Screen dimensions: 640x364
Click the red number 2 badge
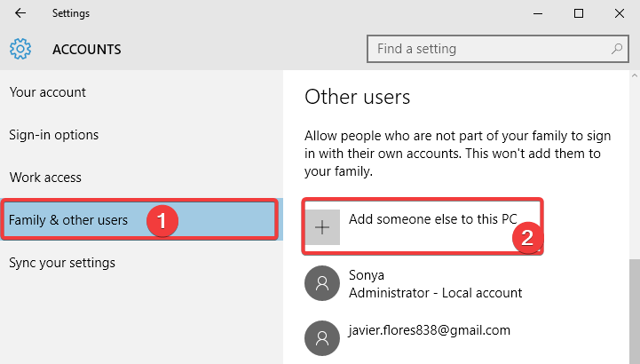529,239
